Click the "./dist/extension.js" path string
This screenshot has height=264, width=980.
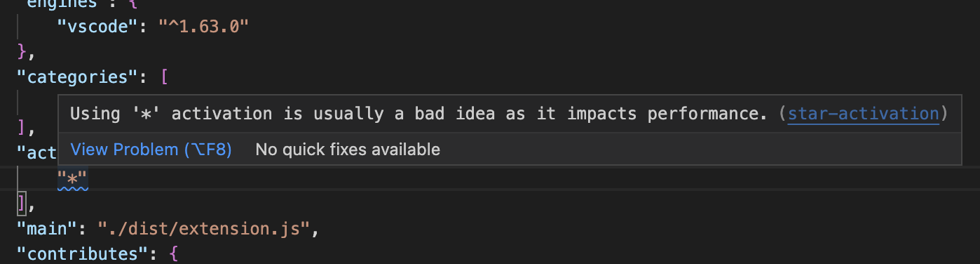coord(203,229)
